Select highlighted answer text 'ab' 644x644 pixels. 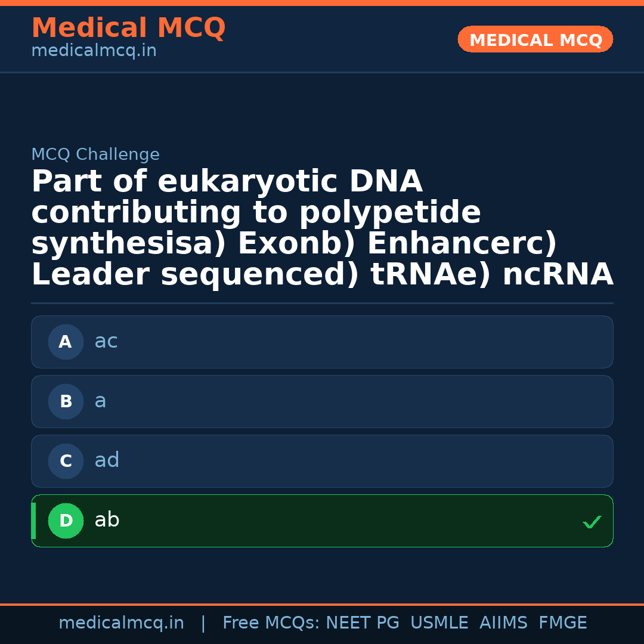tap(107, 520)
